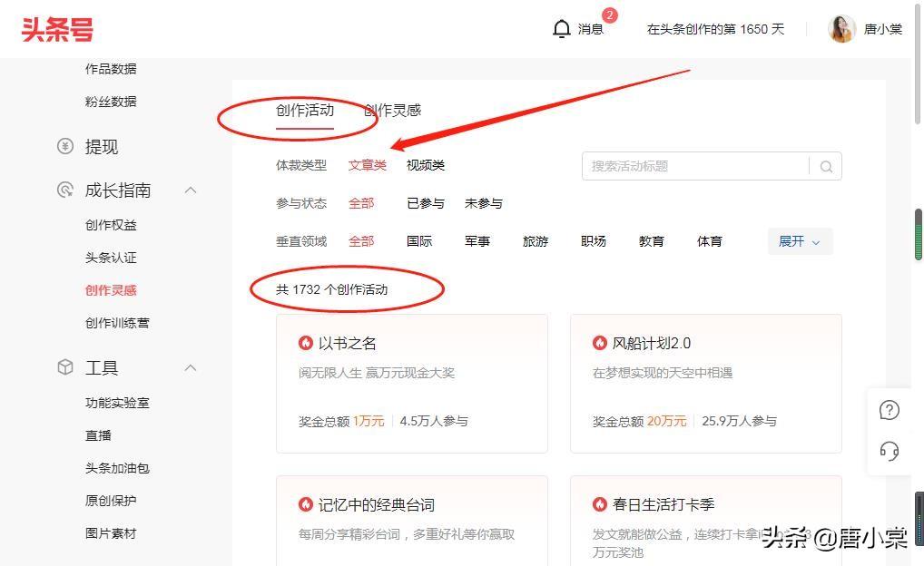Filter by 已参与 participation status
Viewport: 924px width, 566px height.
426,203
